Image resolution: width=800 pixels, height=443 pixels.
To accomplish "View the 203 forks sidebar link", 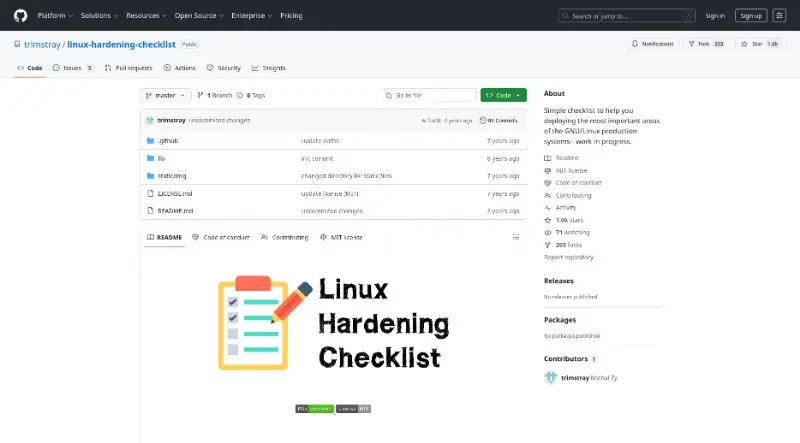I will (563, 245).
